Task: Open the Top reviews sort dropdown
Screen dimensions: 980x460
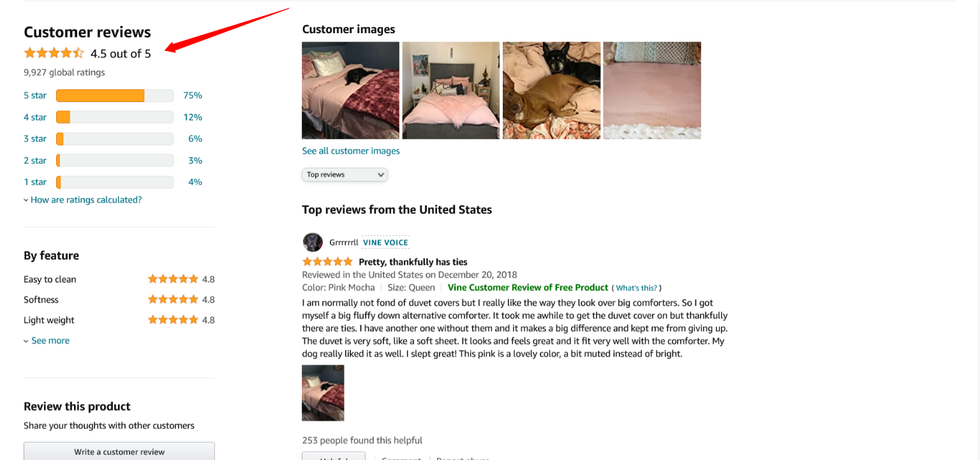Action: pyautogui.click(x=345, y=174)
